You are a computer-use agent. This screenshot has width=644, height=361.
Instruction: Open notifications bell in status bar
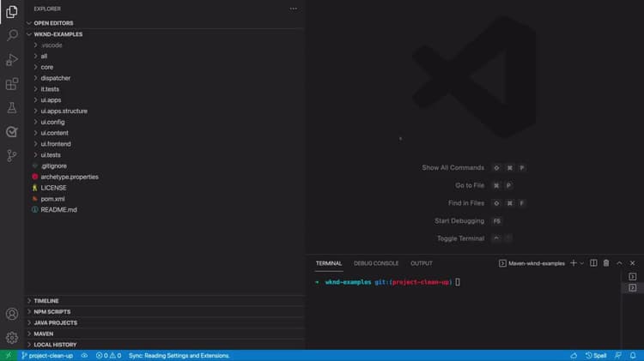633,356
